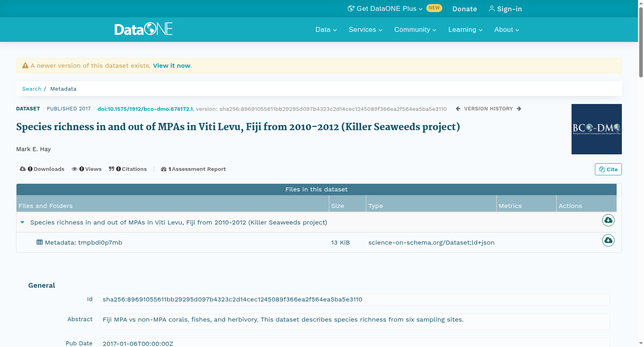Click the science-on-schema.org type cell

431,243
